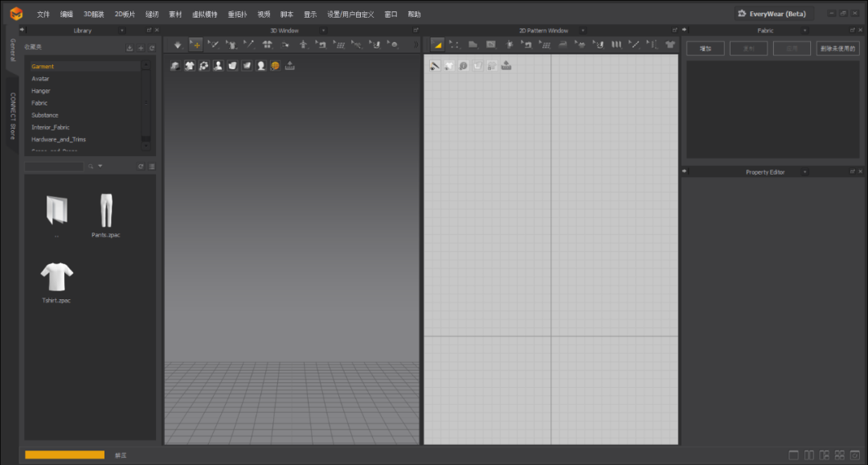Open the 3D Window title dropdown
868x465 pixels.
pos(323,31)
